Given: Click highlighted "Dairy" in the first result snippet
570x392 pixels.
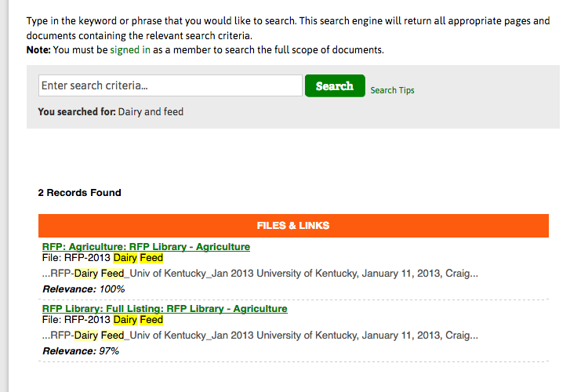Looking at the screenshot, I should (x=86, y=274).
